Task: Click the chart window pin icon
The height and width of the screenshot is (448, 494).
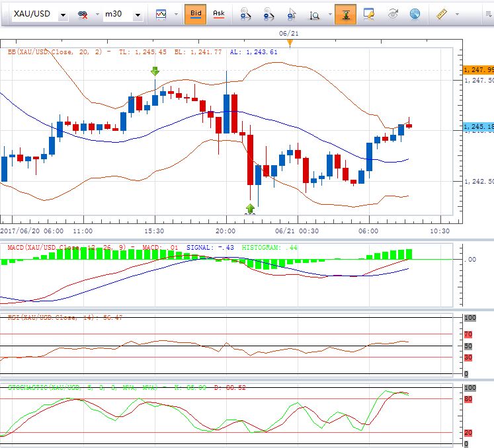Action: tap(369, 13)
